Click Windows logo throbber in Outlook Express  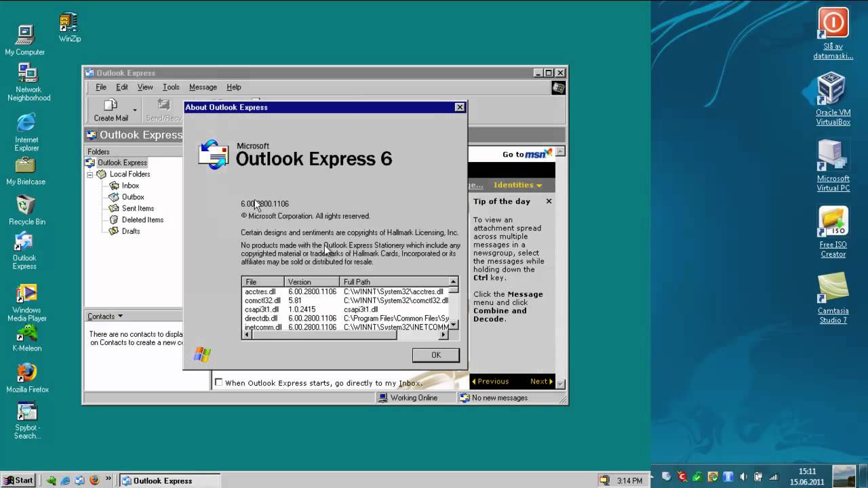pos(558,87)
